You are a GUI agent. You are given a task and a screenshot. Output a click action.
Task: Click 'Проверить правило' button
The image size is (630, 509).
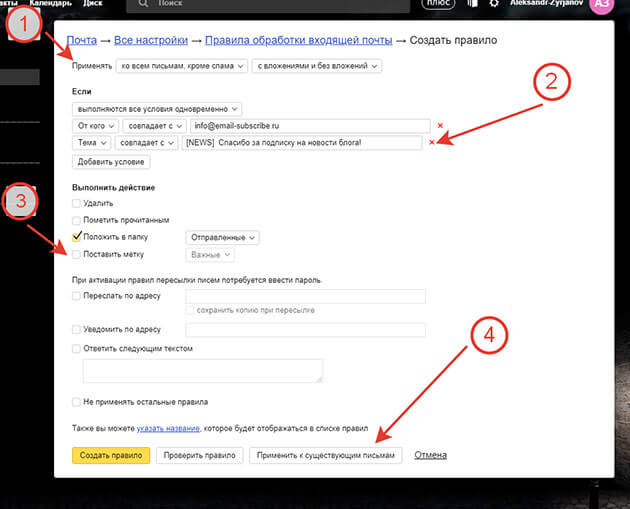(x=199, y=456)
